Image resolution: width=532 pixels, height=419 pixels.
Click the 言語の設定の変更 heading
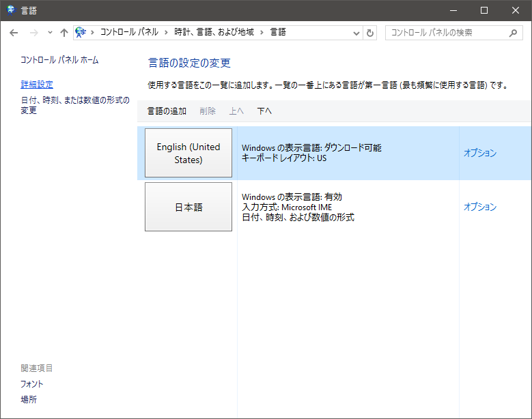click(189, 63)
